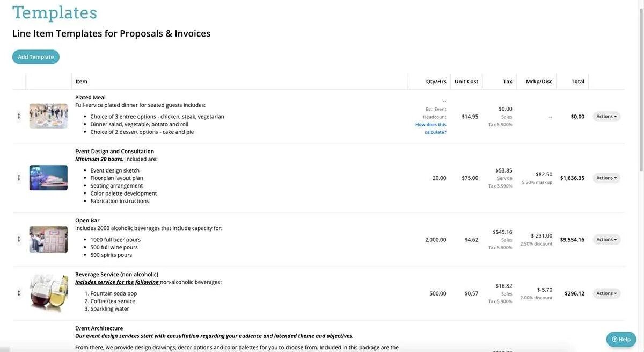Image resolution: width=644 pixels, height=352 pixels.
Task: Click the 'Plated Meal' item title
Action: click(x=90, y=97)
